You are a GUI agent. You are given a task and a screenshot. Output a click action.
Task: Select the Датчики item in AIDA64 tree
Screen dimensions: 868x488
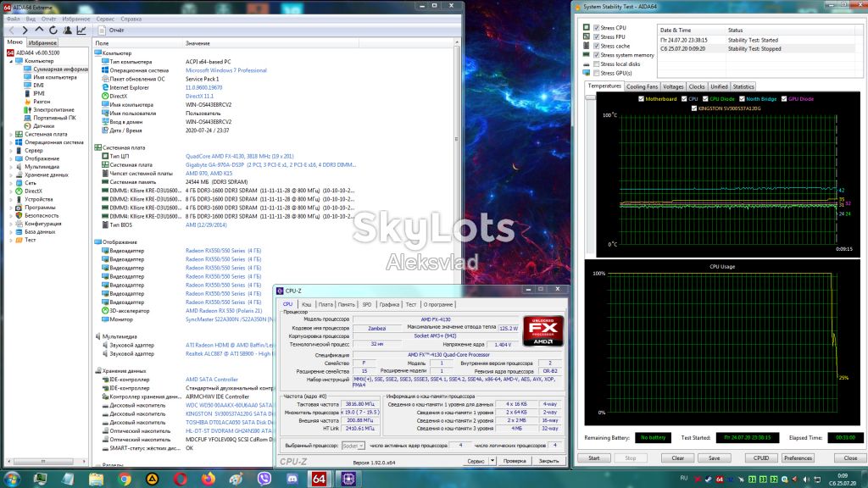tap(44, 126)
